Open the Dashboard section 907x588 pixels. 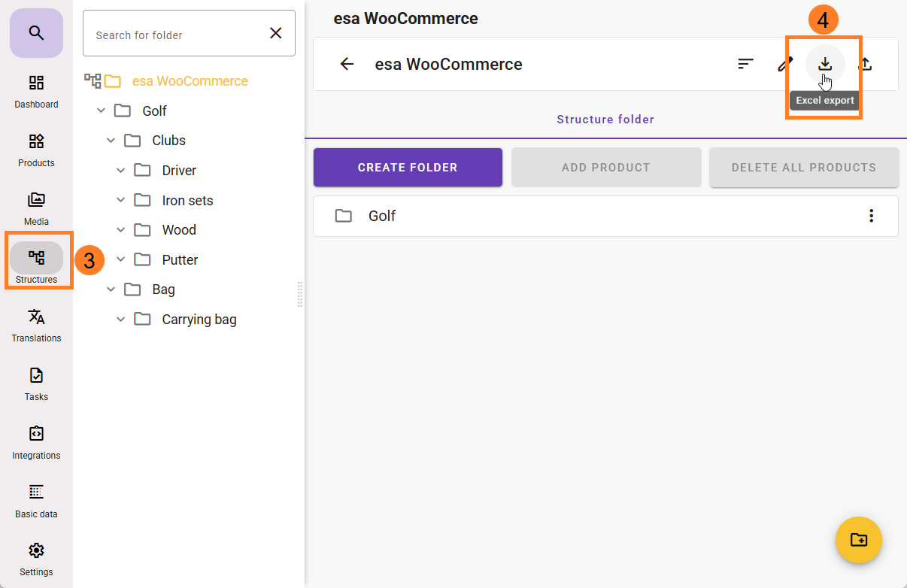pos(36,92)
